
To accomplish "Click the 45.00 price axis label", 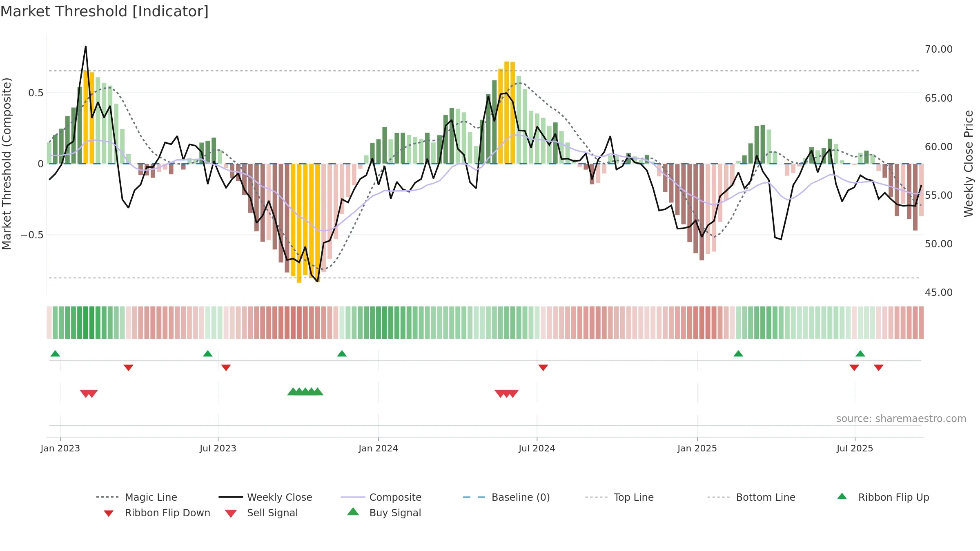I will pos(939,293).
